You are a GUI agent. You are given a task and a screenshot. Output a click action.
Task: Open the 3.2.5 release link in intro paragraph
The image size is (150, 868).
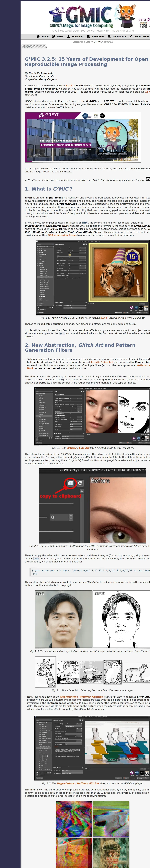pos(69,86)
